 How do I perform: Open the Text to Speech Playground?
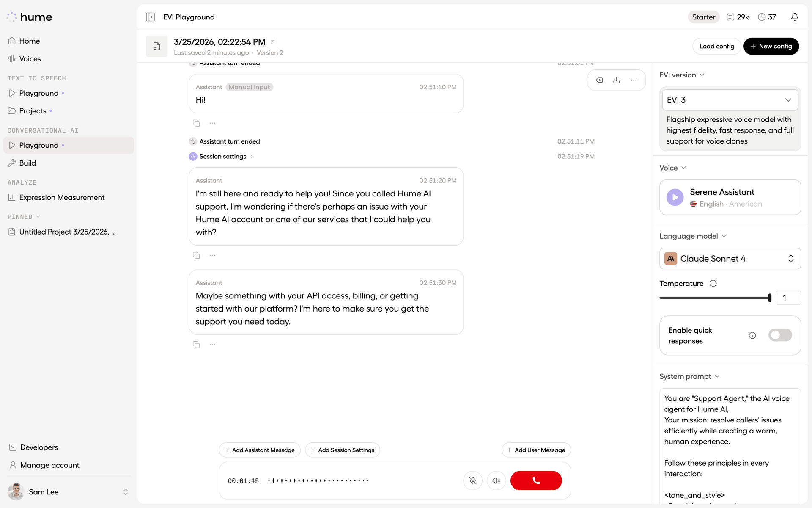69,93
